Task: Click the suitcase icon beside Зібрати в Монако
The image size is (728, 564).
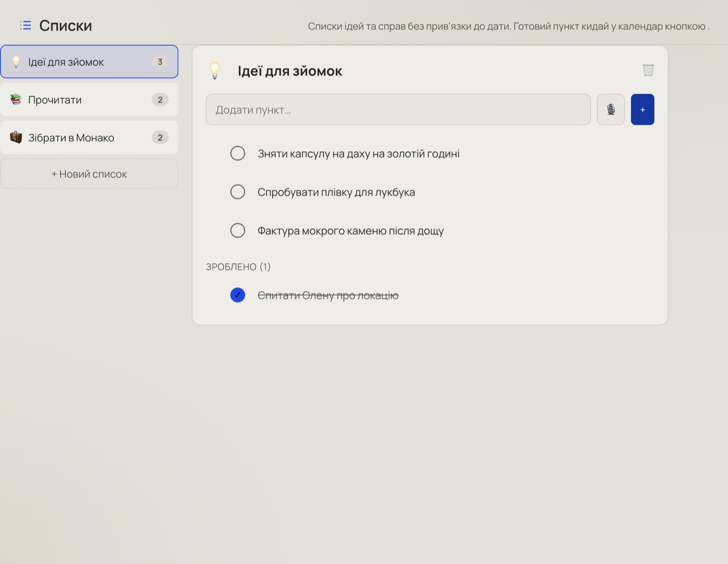Action: pyautogui.click(x=16, y=137)
